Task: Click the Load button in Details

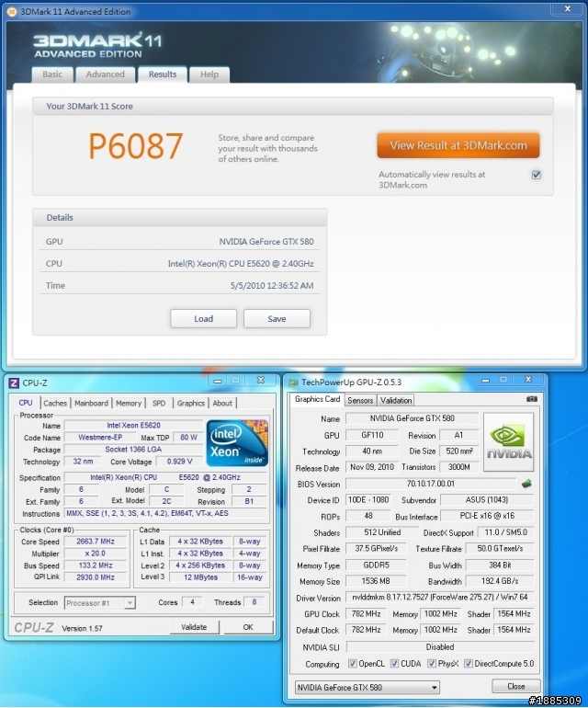Action: tap(204, 319)
